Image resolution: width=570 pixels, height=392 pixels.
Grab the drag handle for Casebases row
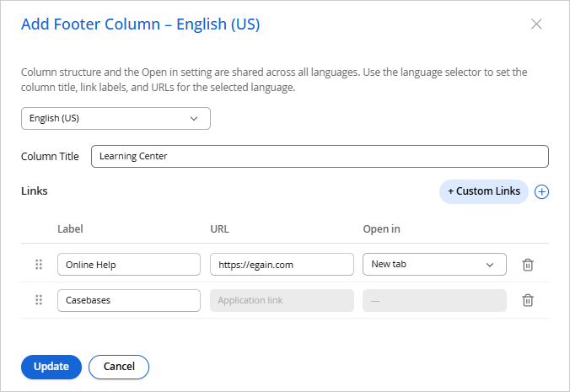39,300
